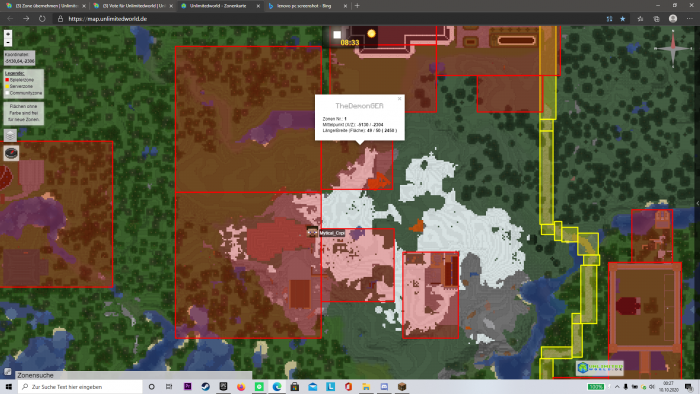Image resolution: width=700 pixels, height=394 pixels.
Task: Open the browser settings and more menu
Action: pyautogui.click(x=690, y=19)
